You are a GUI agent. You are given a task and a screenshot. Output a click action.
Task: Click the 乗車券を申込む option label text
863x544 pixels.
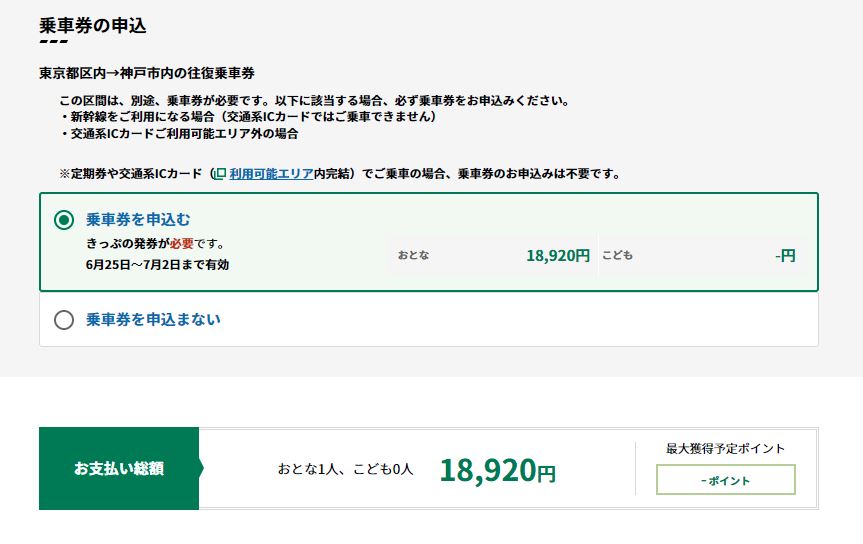pyautogui.click(x=138, y=220)
